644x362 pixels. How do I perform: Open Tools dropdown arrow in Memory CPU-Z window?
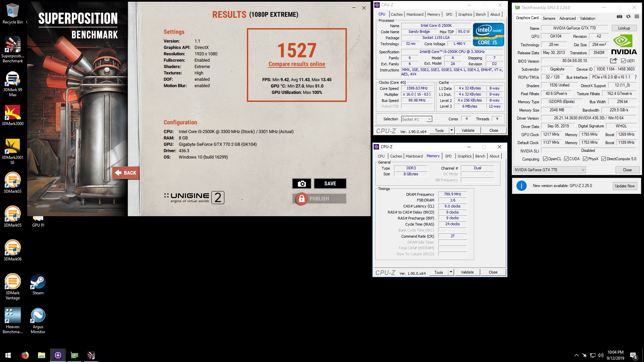[451, 272]
